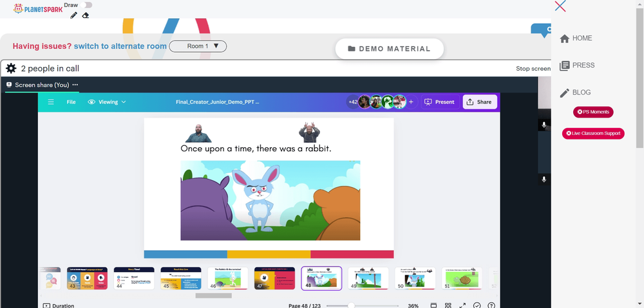The image size is (644, 308).
Task: Open the DEMO MATERIAL button
Action: (390, 49)
